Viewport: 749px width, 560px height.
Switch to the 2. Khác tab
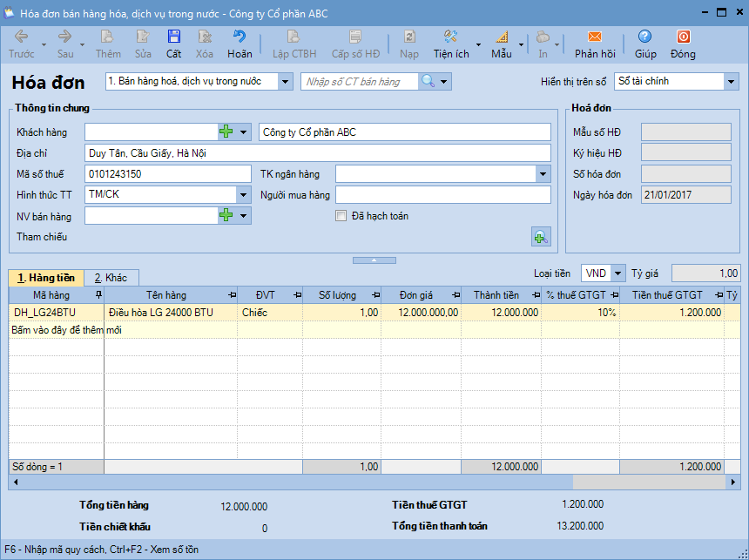tap(111, 278)
